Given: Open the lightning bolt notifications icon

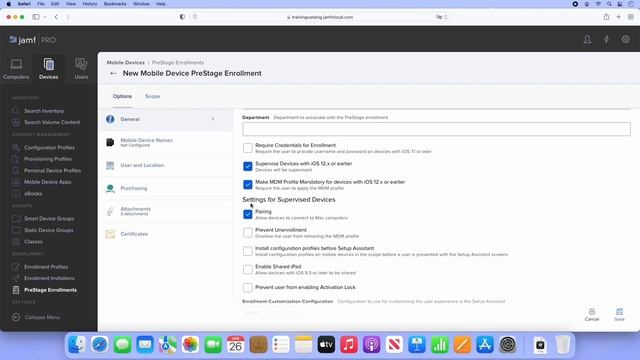Looking at the screenshot, I should (607, 40).
